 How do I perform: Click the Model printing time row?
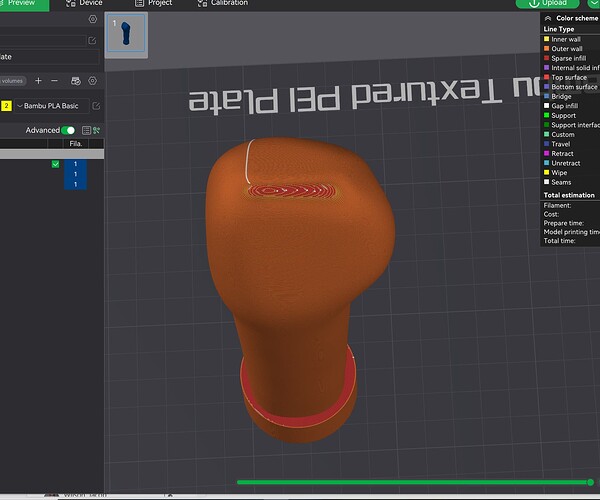(x=571, y=232)
